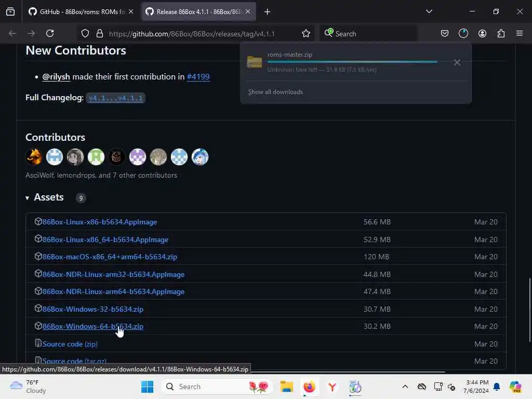
Task: Click the roms-master.zip download progress bar
Action: coord(352,62)
